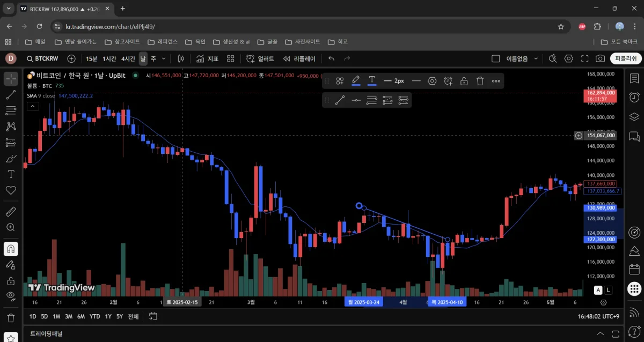Open the line style dropdown
The width and height of the screenshot is (644, 342).
tap(416, 81)
